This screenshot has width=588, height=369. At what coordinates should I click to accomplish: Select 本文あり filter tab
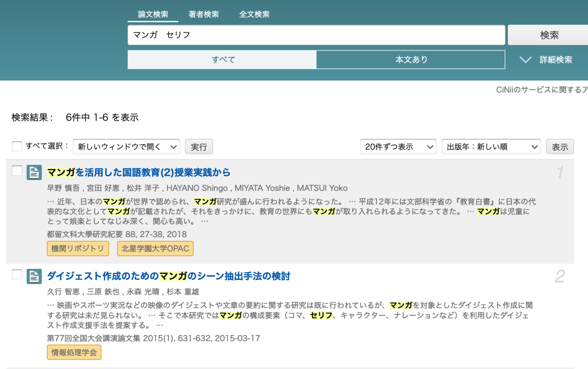point(411,60)
